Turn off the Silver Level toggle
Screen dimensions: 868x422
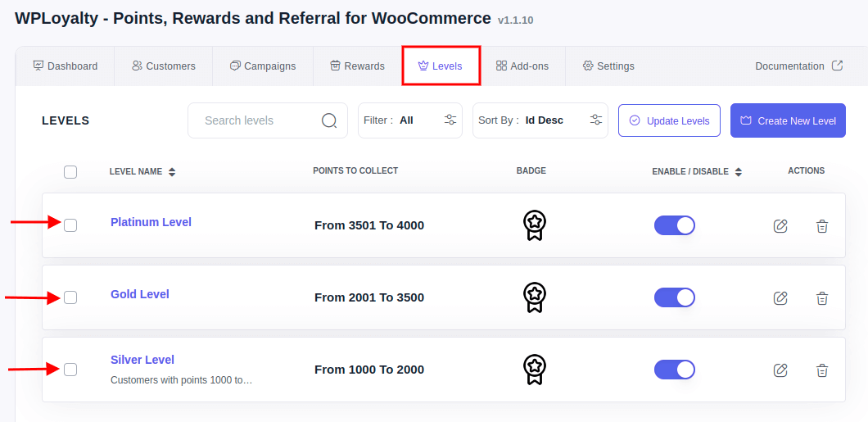674,370
